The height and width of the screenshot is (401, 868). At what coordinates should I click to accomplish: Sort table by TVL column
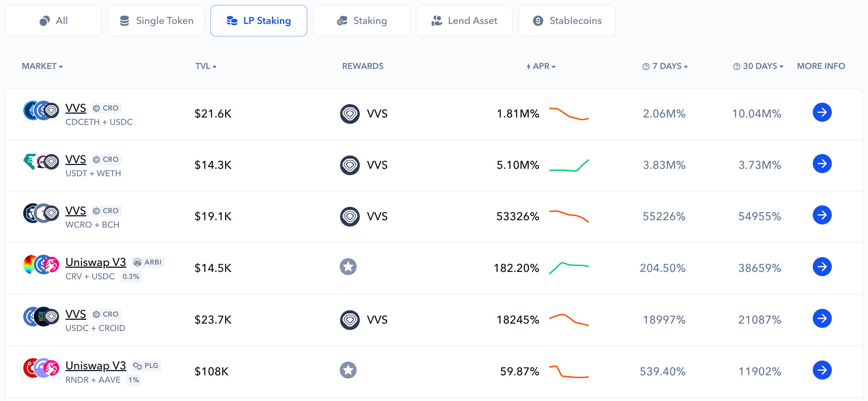[x=206, y=66]
